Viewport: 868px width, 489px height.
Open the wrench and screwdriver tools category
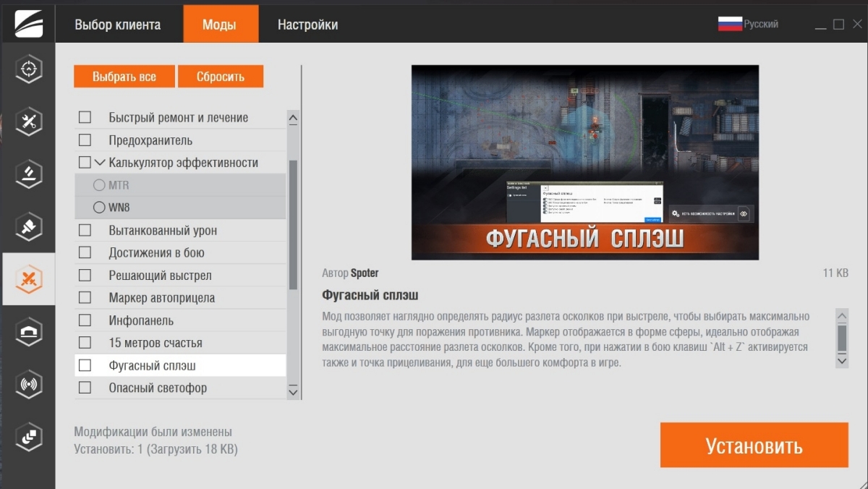[29, 122]
